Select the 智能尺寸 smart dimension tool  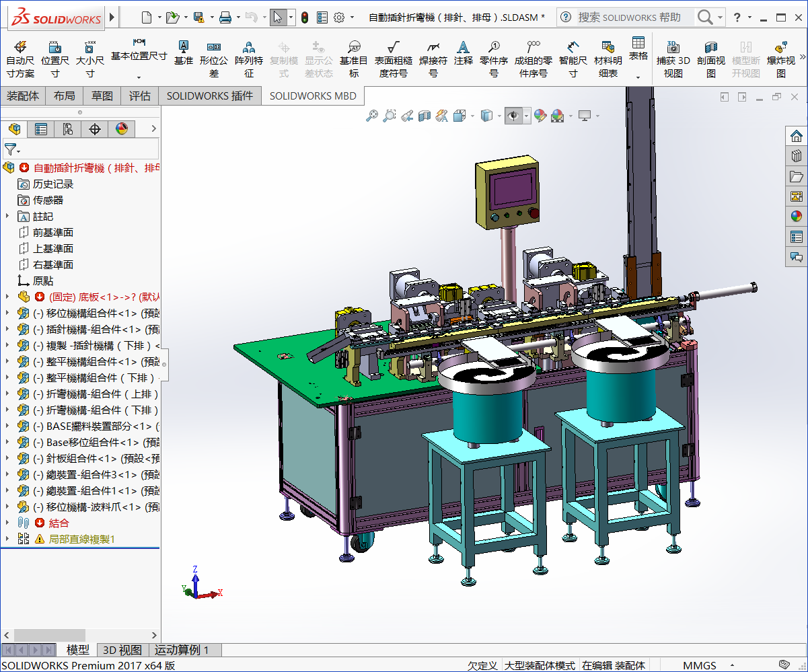tap(573, 59)
